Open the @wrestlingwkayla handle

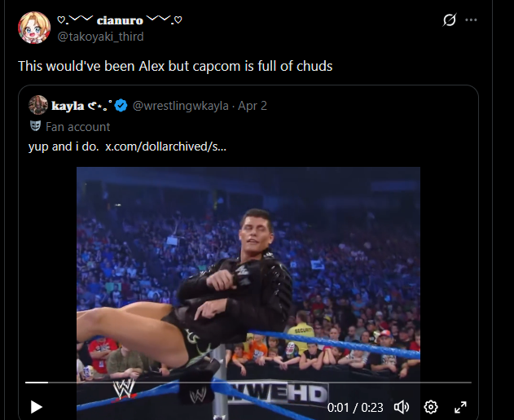tap(180, 106)
